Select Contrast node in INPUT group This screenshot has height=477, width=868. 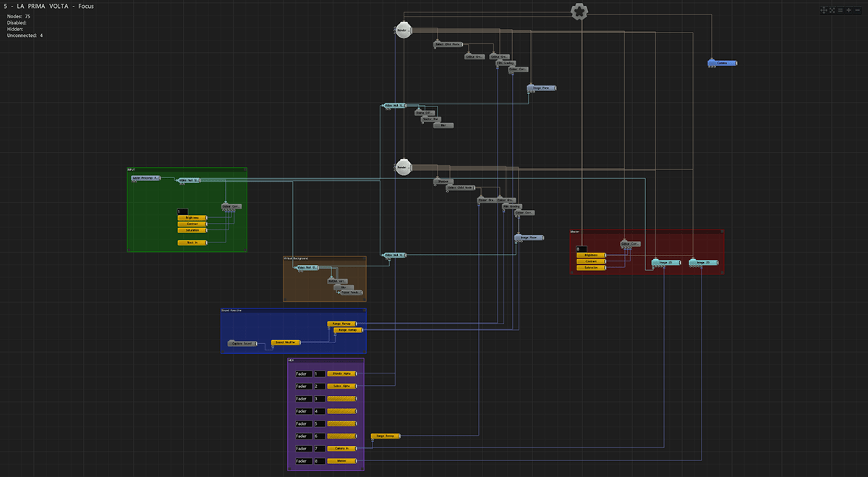tap(192, 224)
